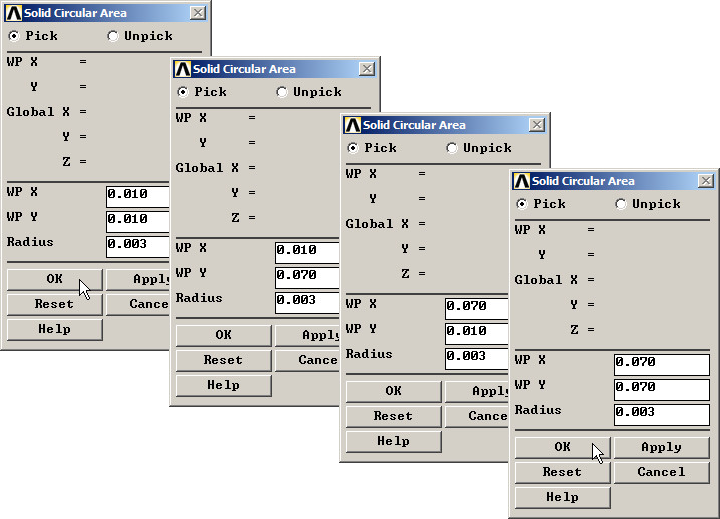Select Unpick radio button in the back-most dialog

(x=113, y=36)
